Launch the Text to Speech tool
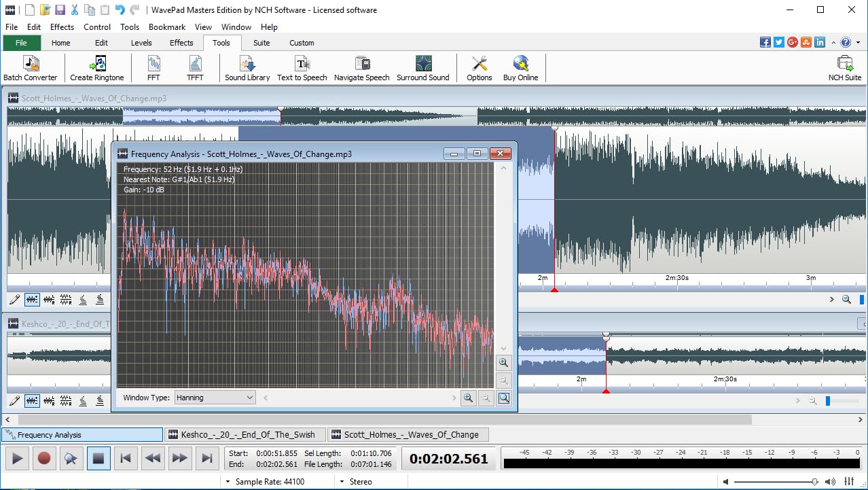The height and width of the screenshot is (490, 868). [x=302, y=67]
